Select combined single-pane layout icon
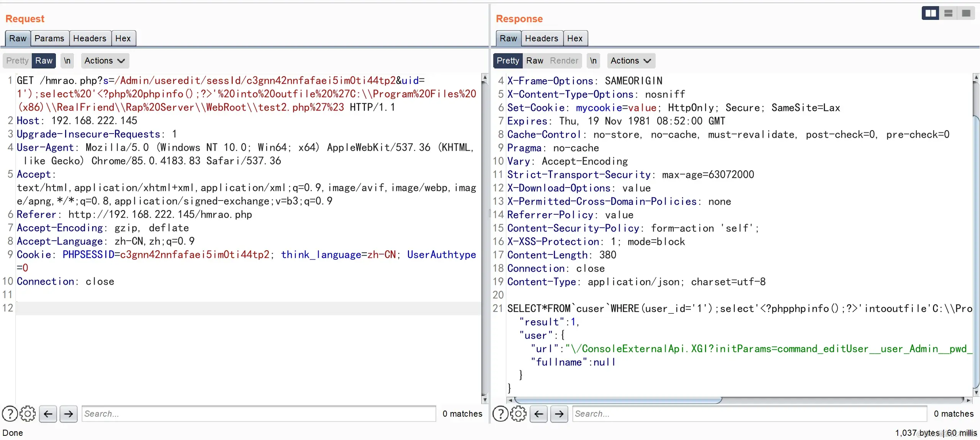The image size is (980, 440). tap(966, 13)
